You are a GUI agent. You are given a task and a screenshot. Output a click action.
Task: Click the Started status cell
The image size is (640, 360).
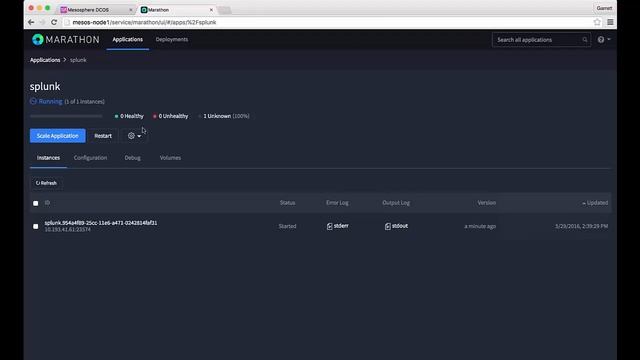point(287,226)
